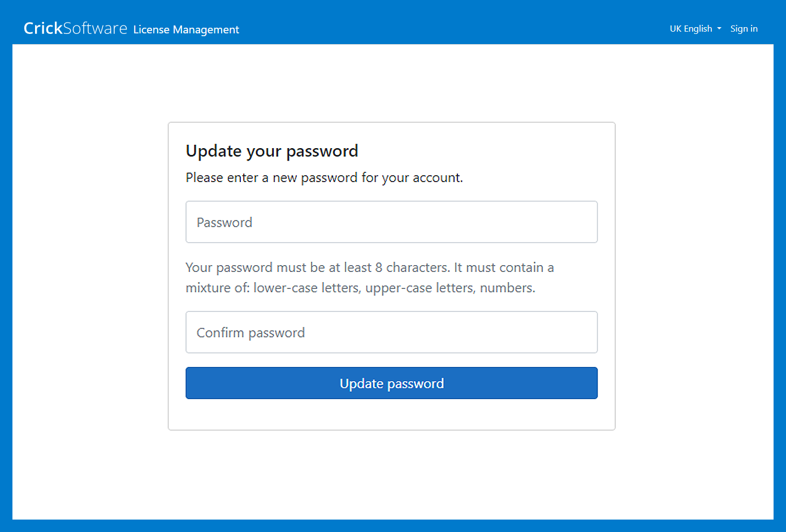
Task: Focus the Password input field
Action: pyautogui.click(x=391, y=222)
